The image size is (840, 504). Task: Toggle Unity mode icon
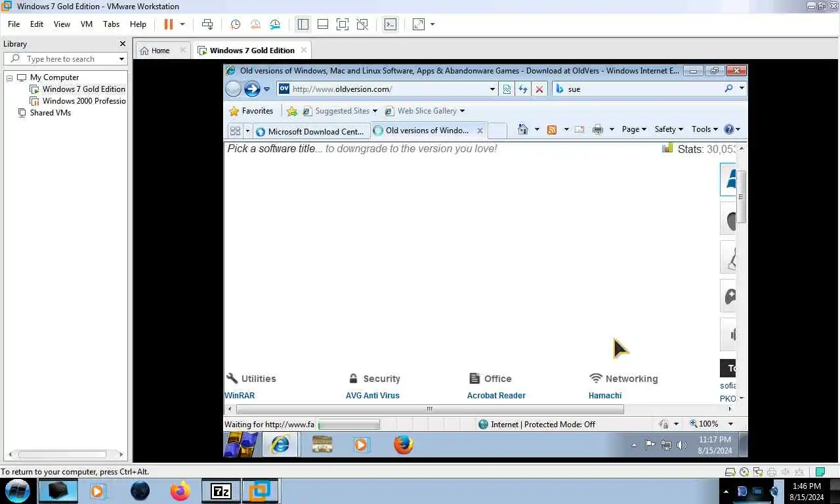(362, 24)
